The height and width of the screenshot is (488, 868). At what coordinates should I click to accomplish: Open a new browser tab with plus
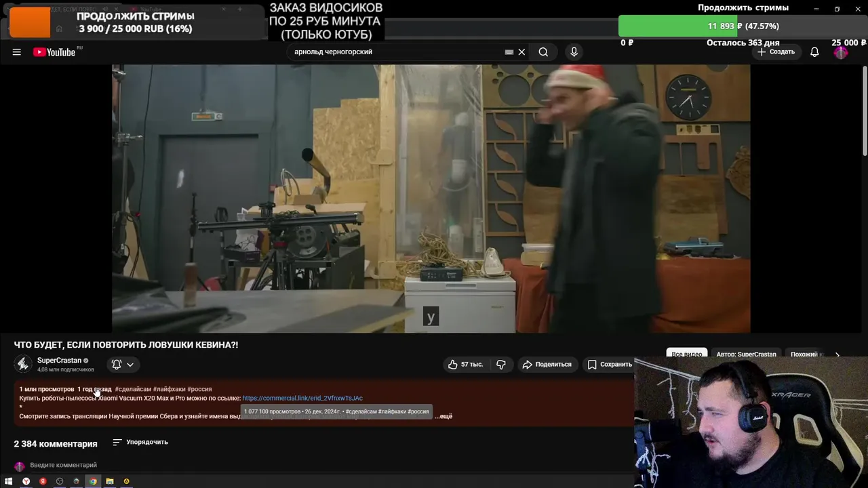239,9
